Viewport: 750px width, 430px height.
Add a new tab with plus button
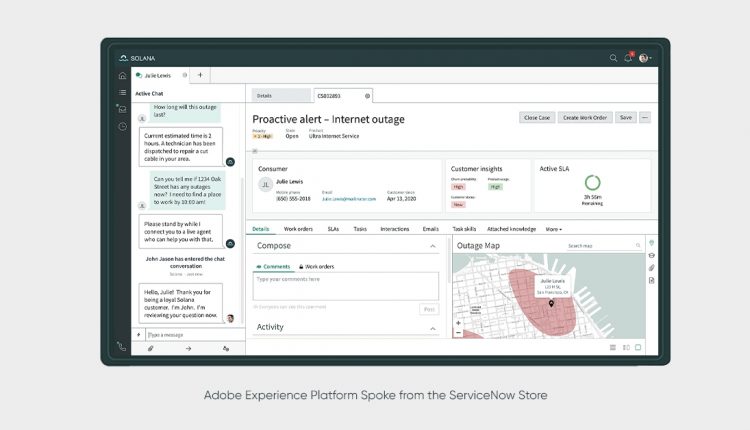coord(200,75)
